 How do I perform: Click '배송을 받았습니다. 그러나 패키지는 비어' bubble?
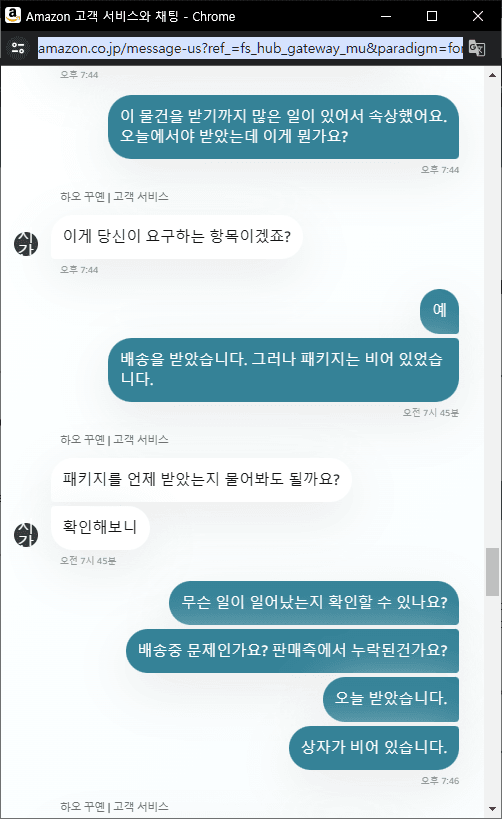[284, 370]
